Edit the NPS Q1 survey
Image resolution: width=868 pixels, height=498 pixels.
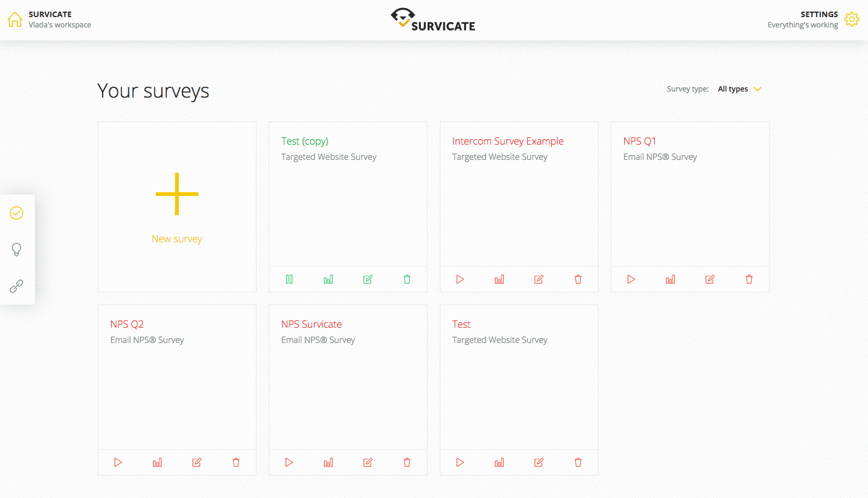click(710, 280)
